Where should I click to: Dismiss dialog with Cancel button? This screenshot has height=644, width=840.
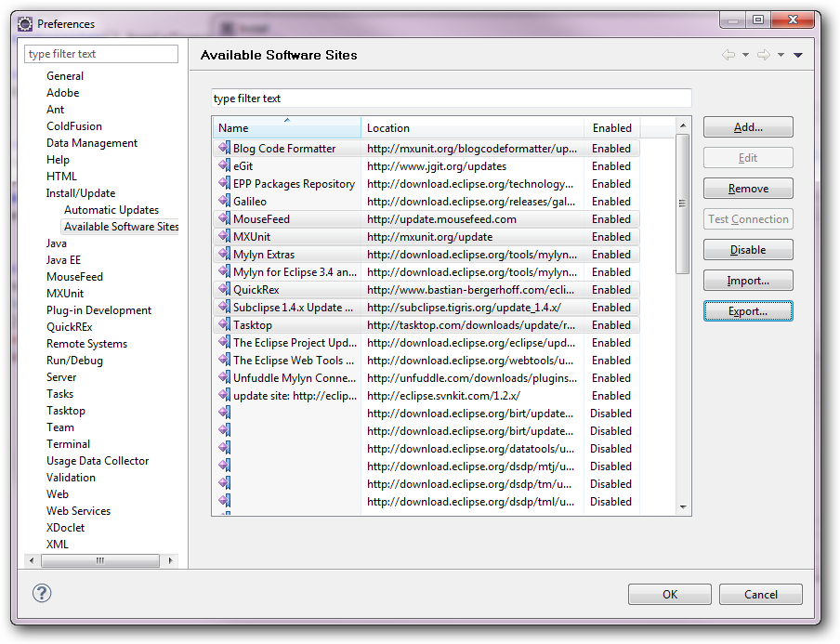click(761, 594)
